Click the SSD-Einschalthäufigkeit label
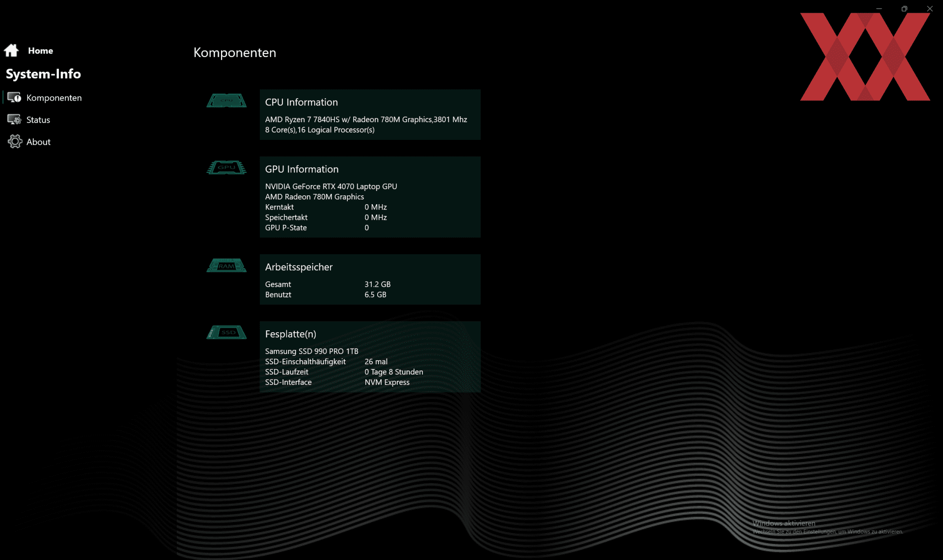The width and height of the screenshot is (943, 560). point(305,362)
